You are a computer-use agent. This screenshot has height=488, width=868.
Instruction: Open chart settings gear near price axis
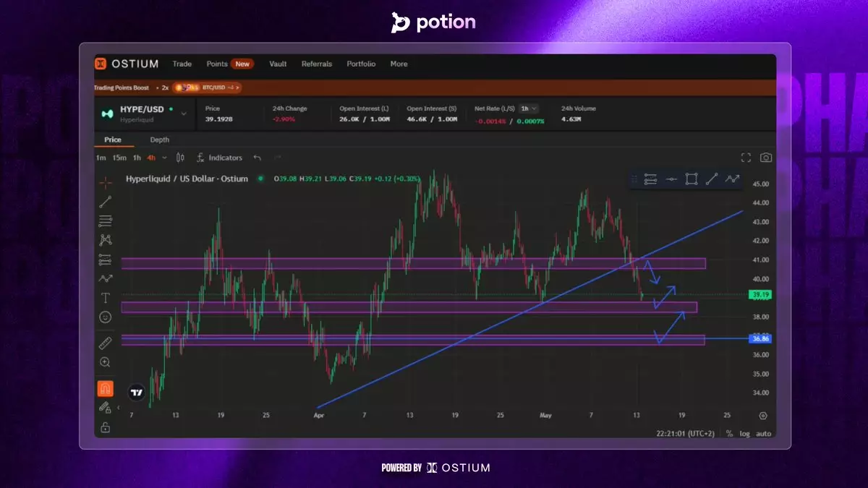(763, 416)
